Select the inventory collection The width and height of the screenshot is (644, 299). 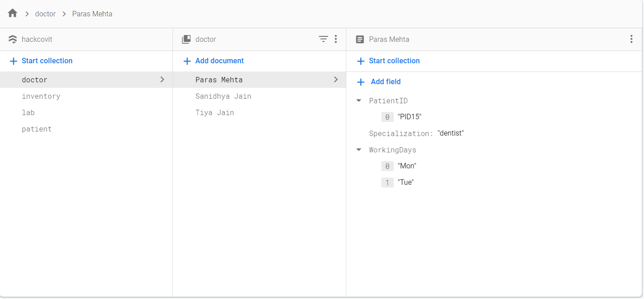pos(41,96)
